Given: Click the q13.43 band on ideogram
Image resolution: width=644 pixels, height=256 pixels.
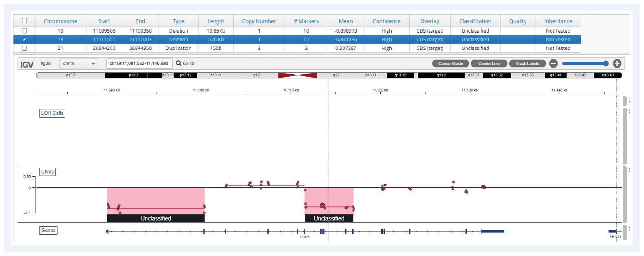Looking at the screenshot, I should tap(608, 75).
